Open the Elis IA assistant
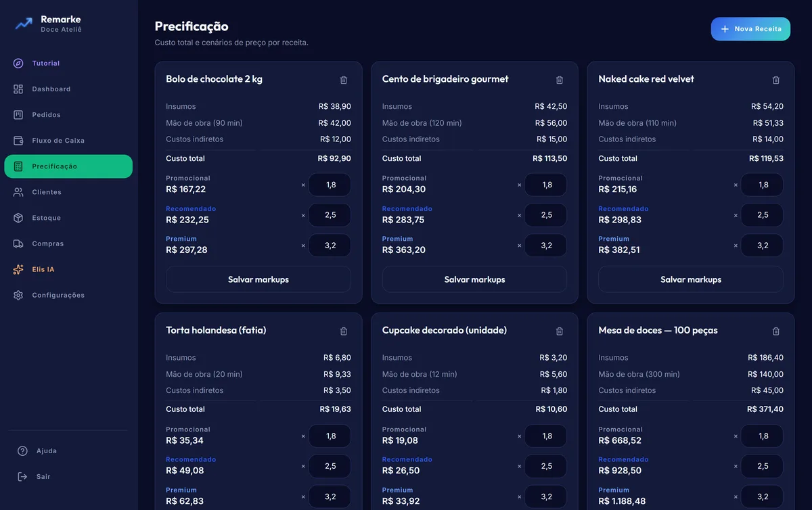Image resolution: width=812 pixels, height=510 pixels. pyautogui.click(x=68, y=269)
